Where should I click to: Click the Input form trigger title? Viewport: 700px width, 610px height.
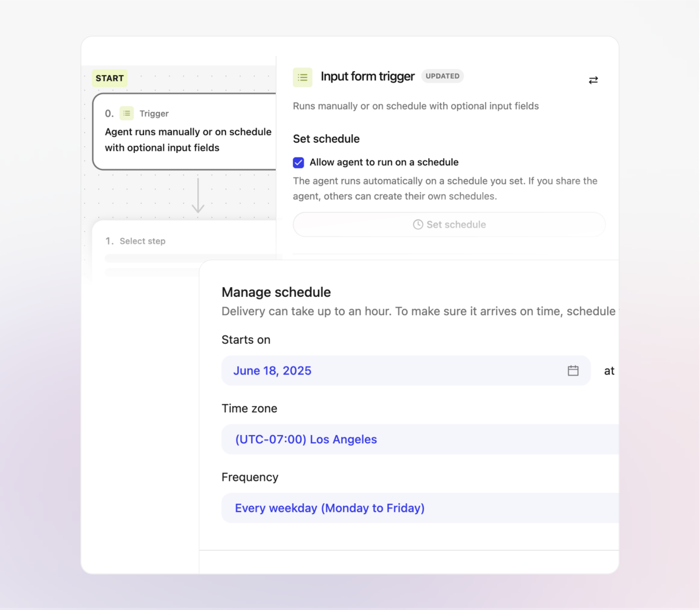368,76
